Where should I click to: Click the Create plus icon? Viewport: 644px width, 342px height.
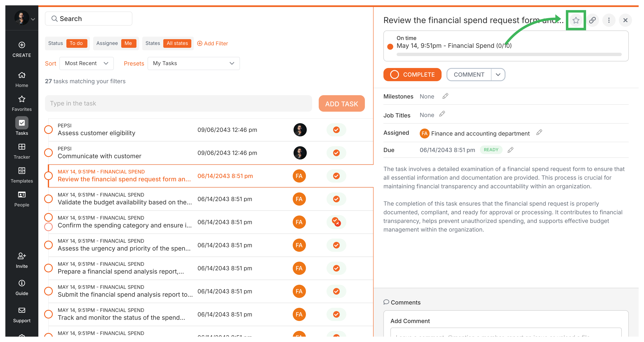tap(22, 45)
